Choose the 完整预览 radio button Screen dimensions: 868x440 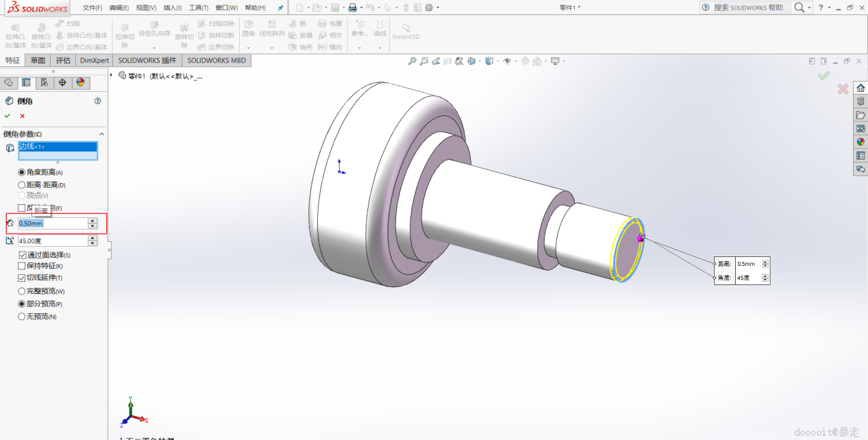click(x=21, y=291)
